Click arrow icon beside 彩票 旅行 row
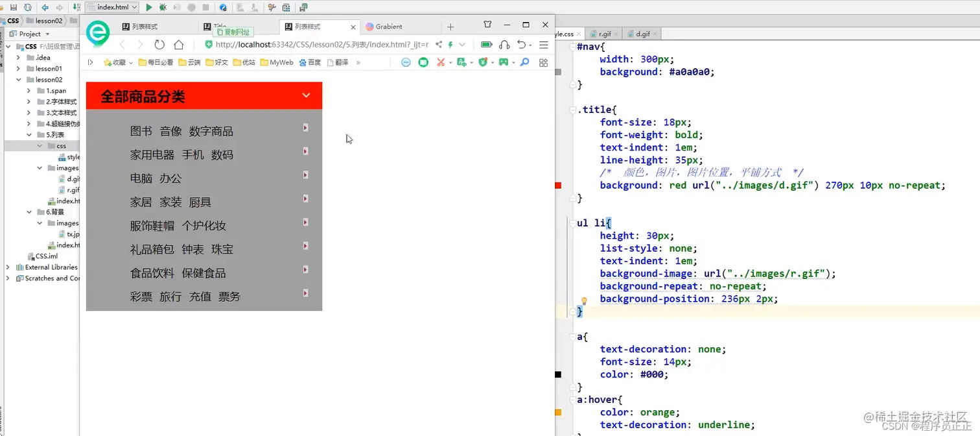The width and height of the screenshot is (980, 436). pyautogui.click(x=305, y=293)
